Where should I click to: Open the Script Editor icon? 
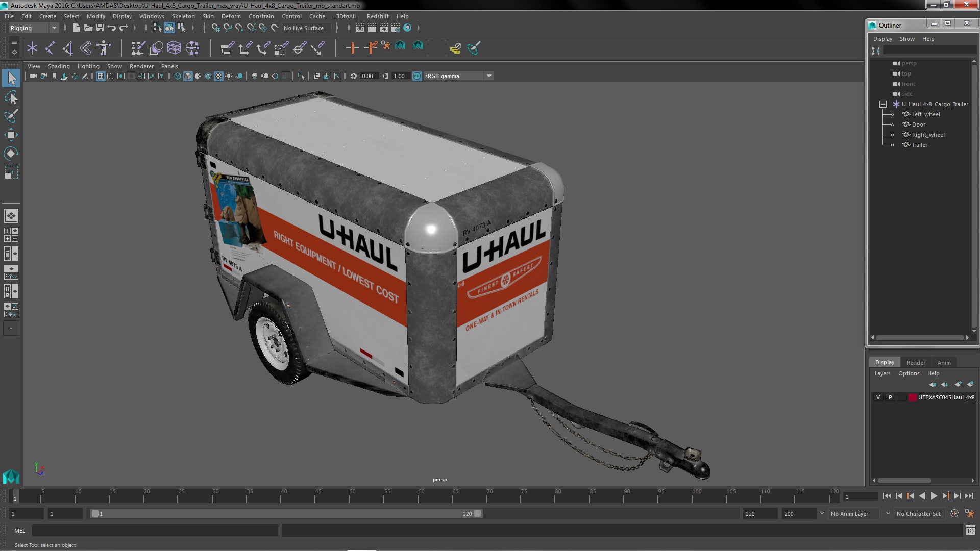(971, 531)
